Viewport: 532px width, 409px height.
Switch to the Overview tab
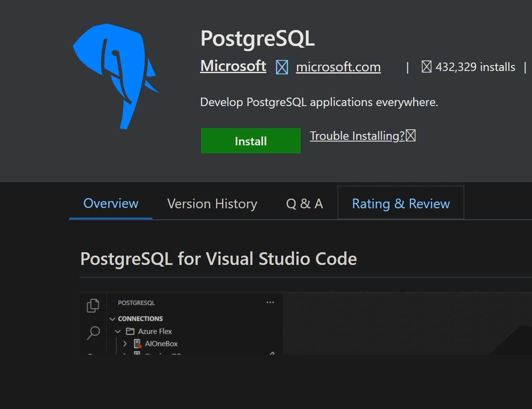click(111, 203)
